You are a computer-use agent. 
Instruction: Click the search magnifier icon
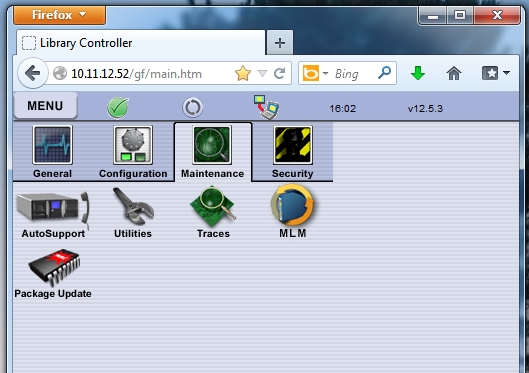click(385, 73)
